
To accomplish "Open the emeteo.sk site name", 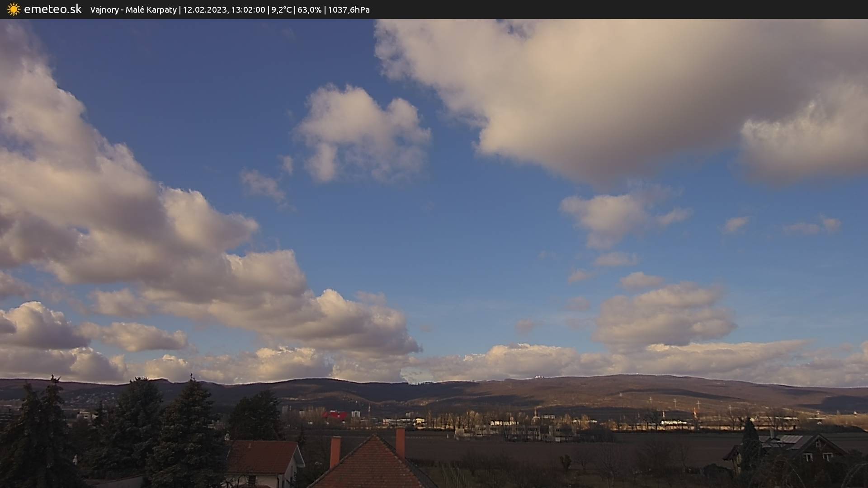I will pos(53,9).
